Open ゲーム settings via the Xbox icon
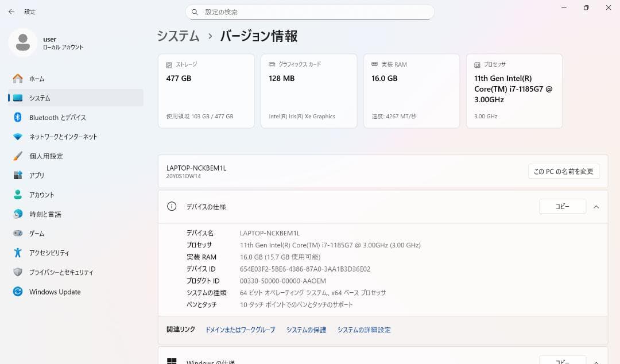 pyautogui.click(x=17, y=233)
